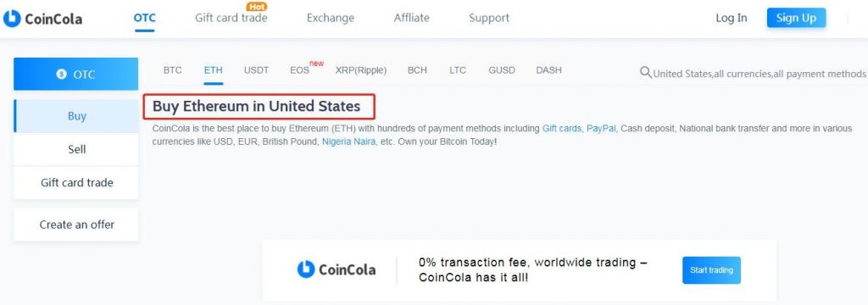Go to the Exchange nav item
This screenshot has width=868, height=305.
[331, 18]
